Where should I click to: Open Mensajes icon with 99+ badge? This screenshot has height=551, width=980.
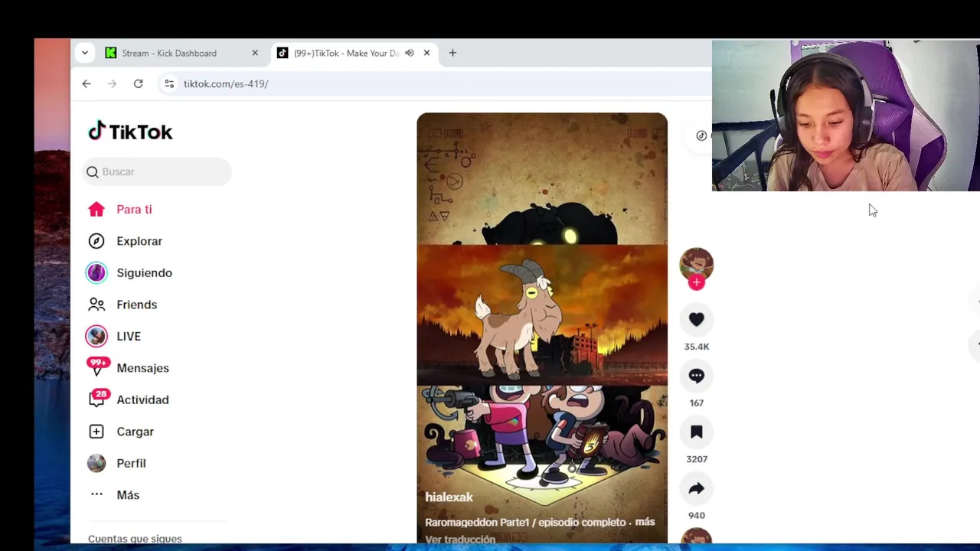tap(97, 367)
